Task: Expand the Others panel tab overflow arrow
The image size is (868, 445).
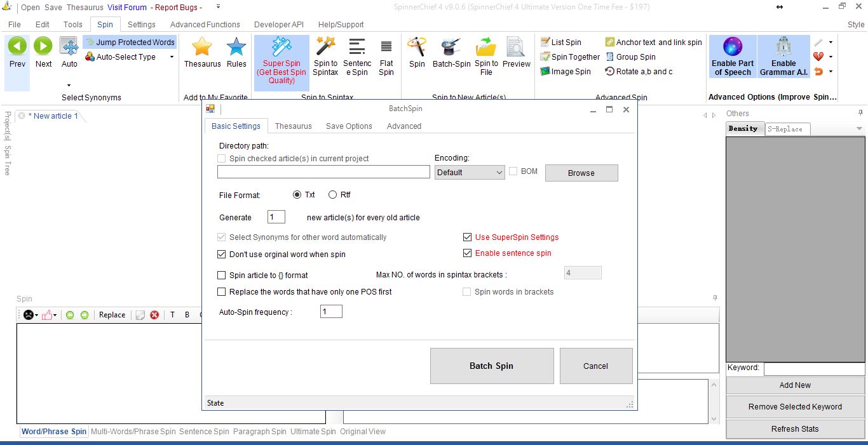Action: pyautogui.click(x=859, y=129)
